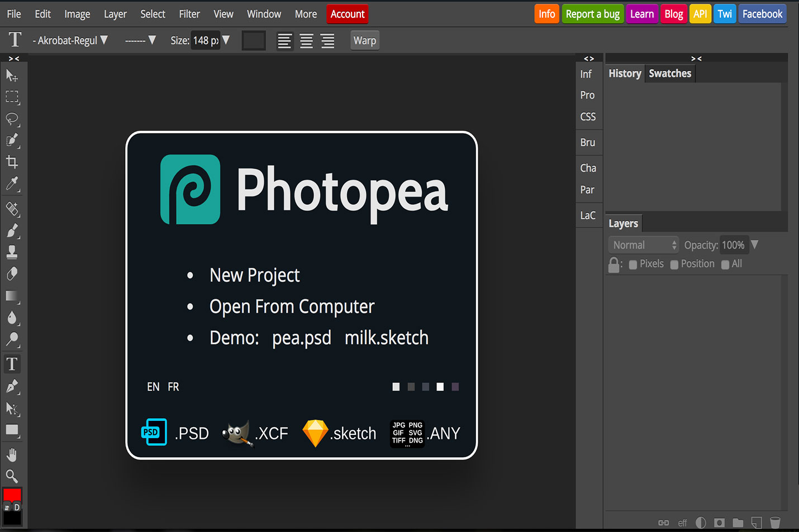Select the Hand tool
Screen dimensions: 799x532
pos(12,455)
